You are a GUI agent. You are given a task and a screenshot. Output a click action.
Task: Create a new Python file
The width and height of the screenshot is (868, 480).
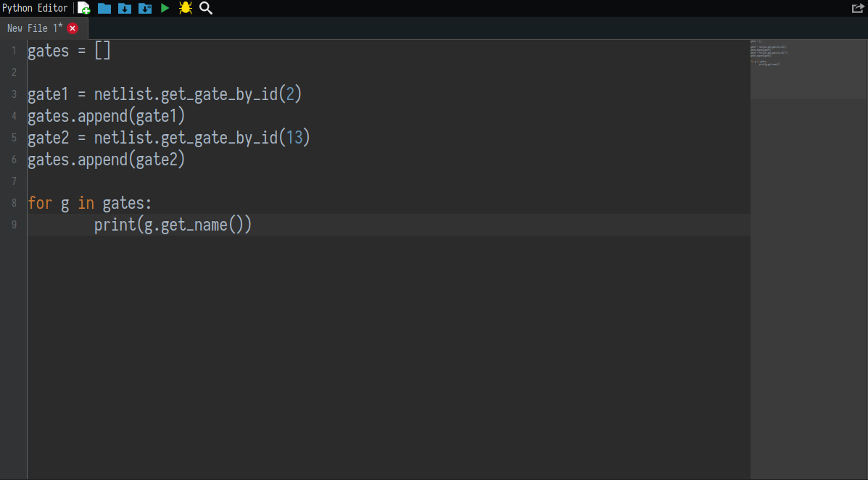point(83,8)
